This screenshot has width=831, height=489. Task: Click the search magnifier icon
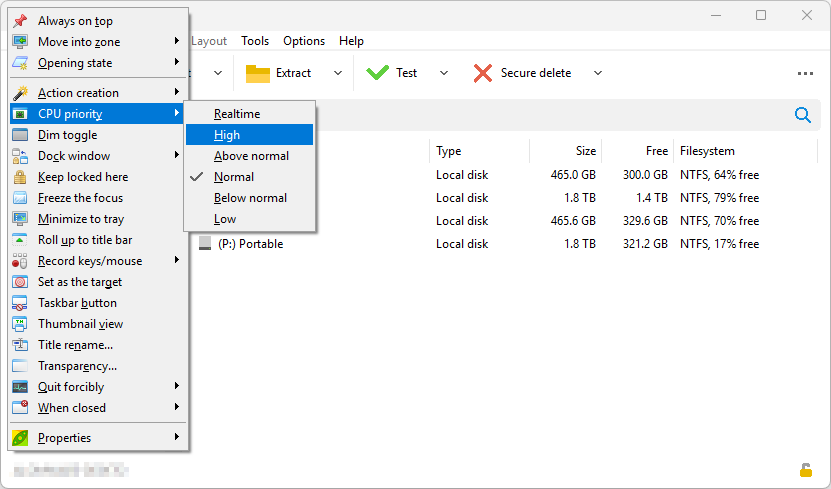(x=802, y=115)
